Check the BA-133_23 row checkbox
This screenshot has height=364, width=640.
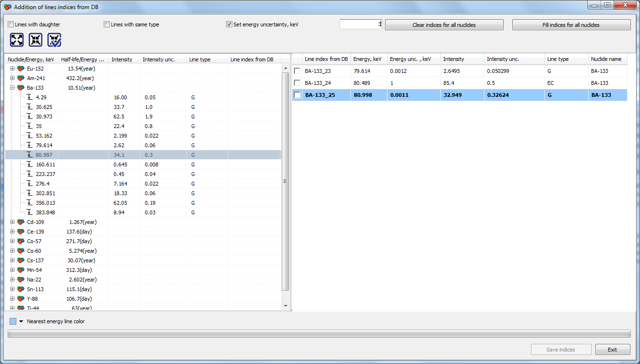tap(297, 71)
